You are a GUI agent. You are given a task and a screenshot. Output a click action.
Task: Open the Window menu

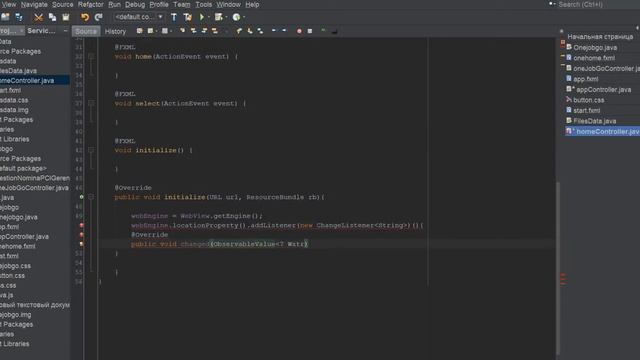pyautogui.click(x=228, y=4)
